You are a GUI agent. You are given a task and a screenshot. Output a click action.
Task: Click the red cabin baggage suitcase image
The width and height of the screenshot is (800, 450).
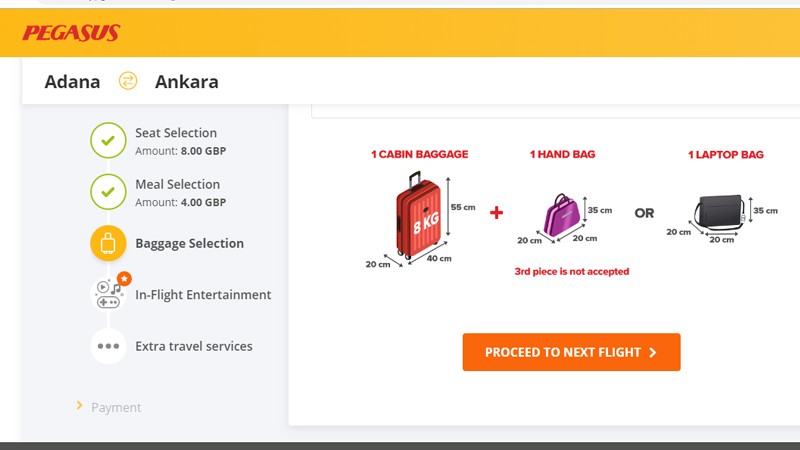[x=420, y=216]
